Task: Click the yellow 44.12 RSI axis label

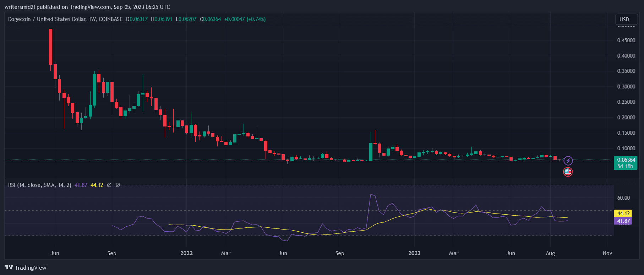Action: point(623,214)
